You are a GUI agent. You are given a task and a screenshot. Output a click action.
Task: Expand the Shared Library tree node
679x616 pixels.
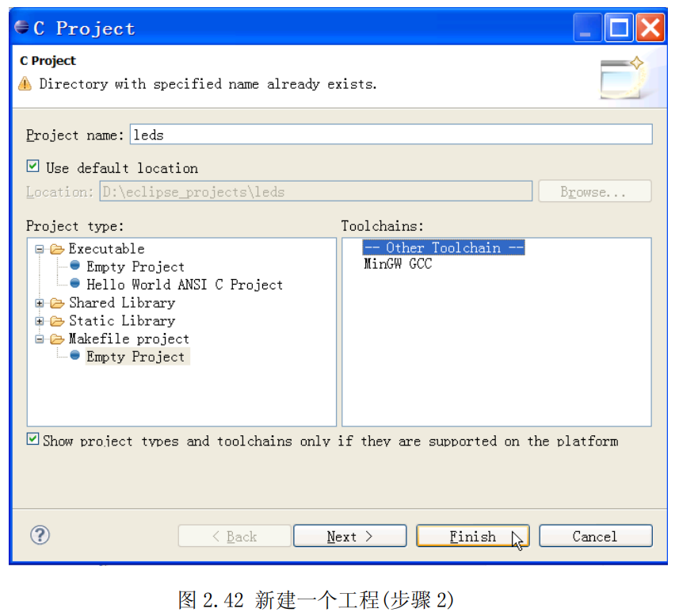tap(40, 302)
